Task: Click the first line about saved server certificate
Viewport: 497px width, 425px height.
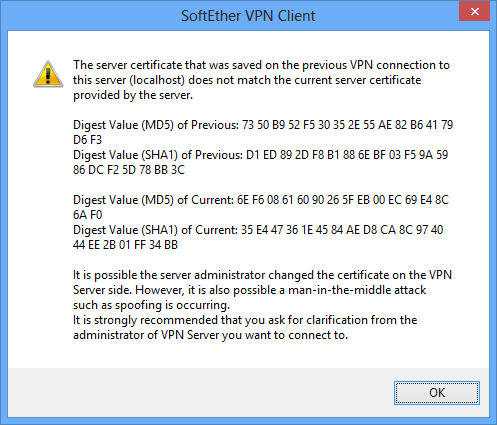Action: (261, 65)
